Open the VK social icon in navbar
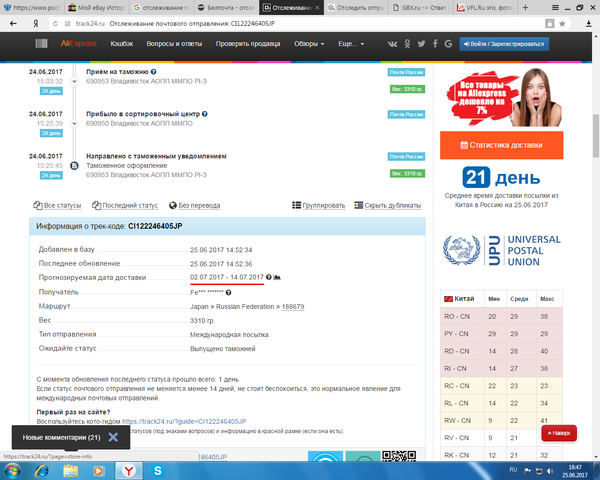600x480 pixels. [x=392, y=44]
